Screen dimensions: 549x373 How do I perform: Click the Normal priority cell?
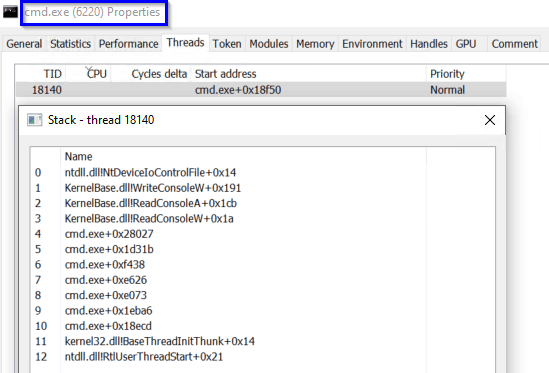pos(447,90)
